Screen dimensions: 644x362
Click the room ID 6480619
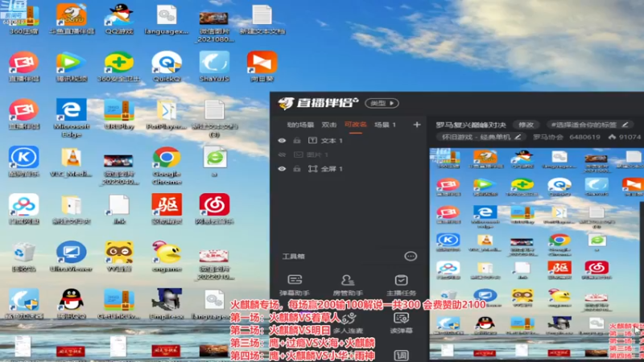[584, 137]
